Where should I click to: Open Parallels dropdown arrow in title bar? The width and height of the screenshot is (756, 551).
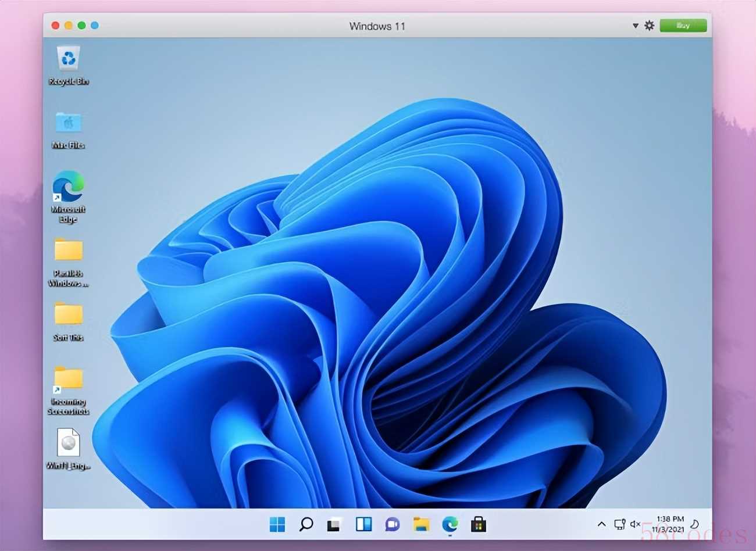(635, 26)
